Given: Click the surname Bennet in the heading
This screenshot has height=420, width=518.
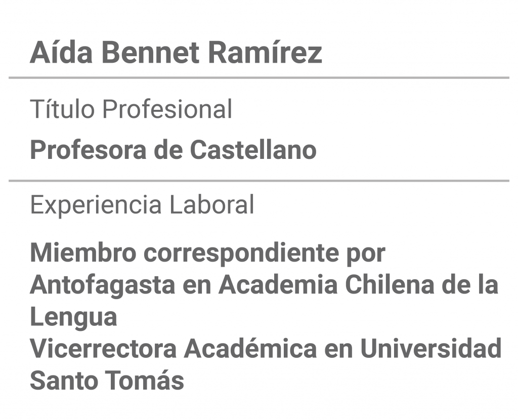Looking at the screenshot, I should tap(151, 53).
